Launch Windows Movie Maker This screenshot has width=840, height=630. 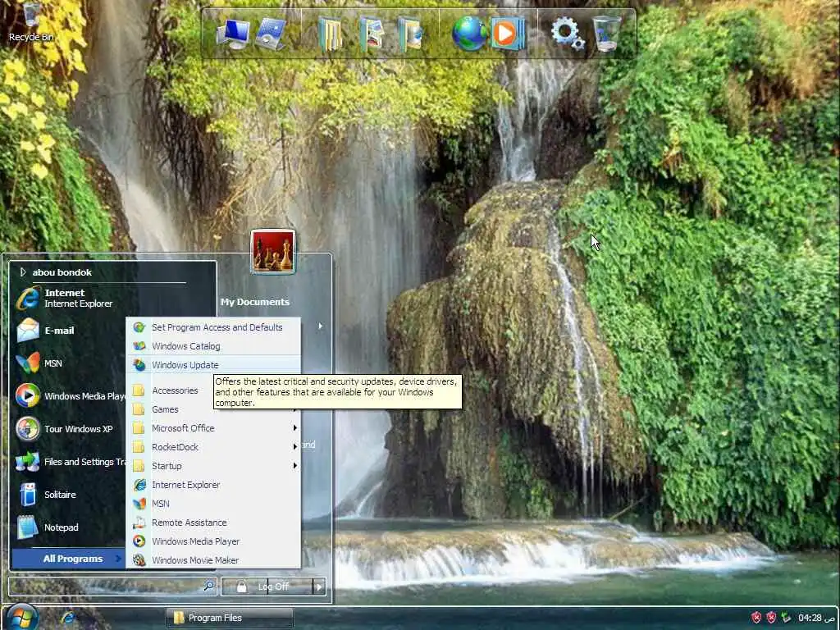coord(214,559)
